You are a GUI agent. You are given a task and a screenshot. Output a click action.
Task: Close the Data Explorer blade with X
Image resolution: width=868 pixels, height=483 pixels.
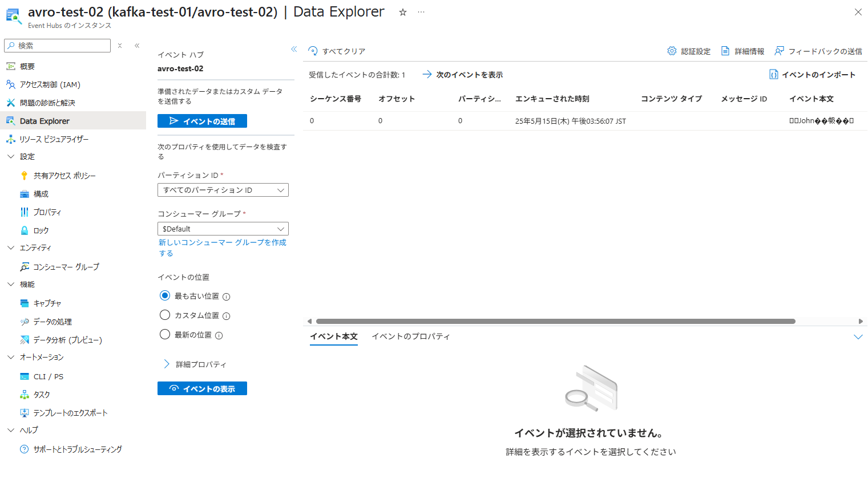point(858,12)
